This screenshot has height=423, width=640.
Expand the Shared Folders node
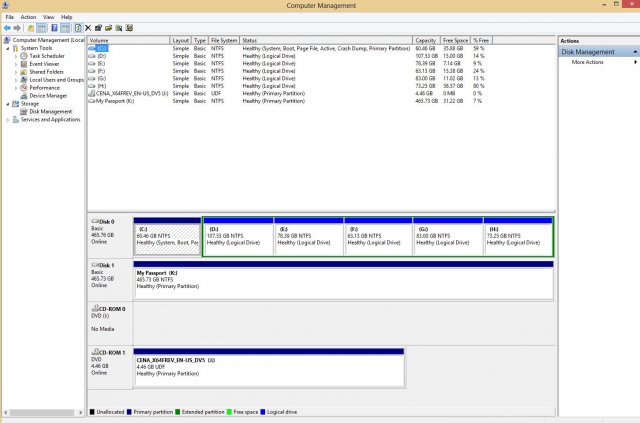click(x=17, y=72)
